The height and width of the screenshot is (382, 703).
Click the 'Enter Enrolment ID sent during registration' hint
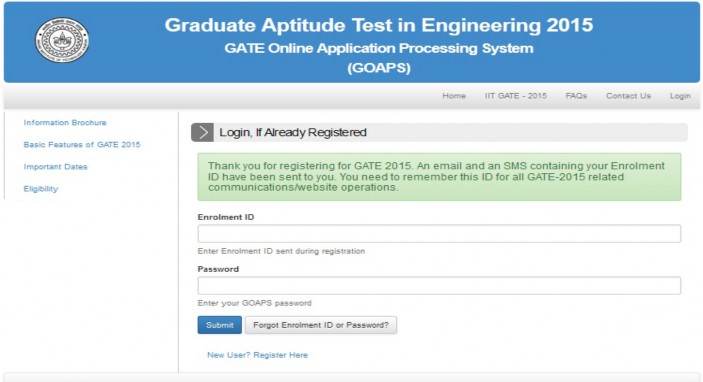281,251
